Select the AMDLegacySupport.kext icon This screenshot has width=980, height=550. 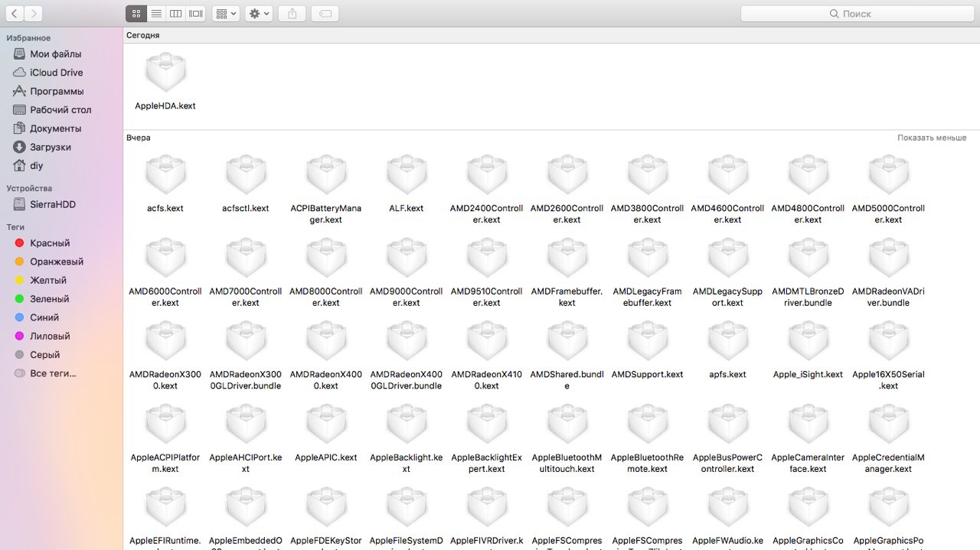click(x=728, y=258)
